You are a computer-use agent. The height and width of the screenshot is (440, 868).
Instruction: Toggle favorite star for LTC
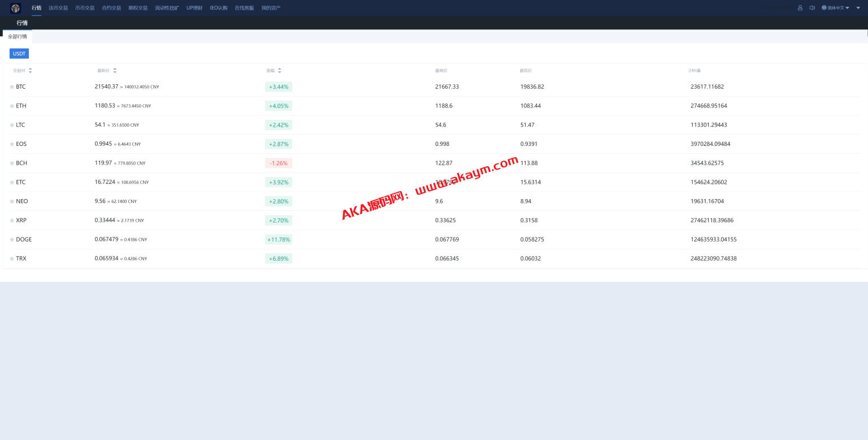[x=12, y=125]
